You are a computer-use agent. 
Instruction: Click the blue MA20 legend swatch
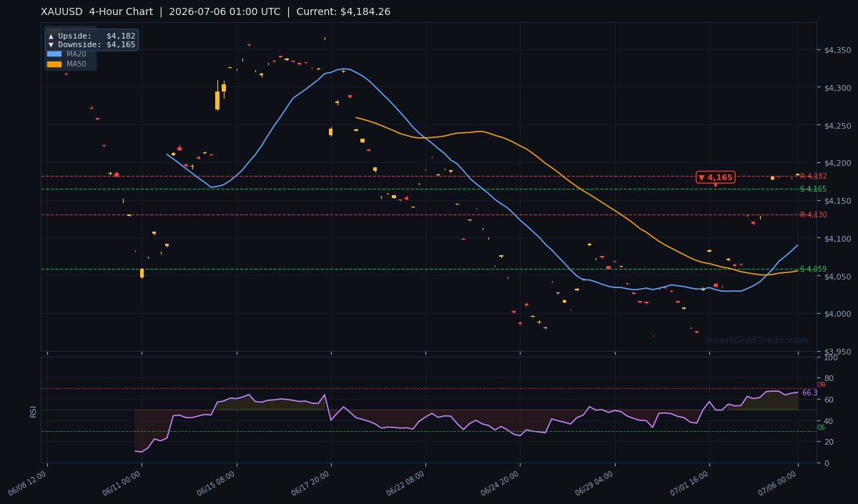pyautogui.click(x=54, y=54)
